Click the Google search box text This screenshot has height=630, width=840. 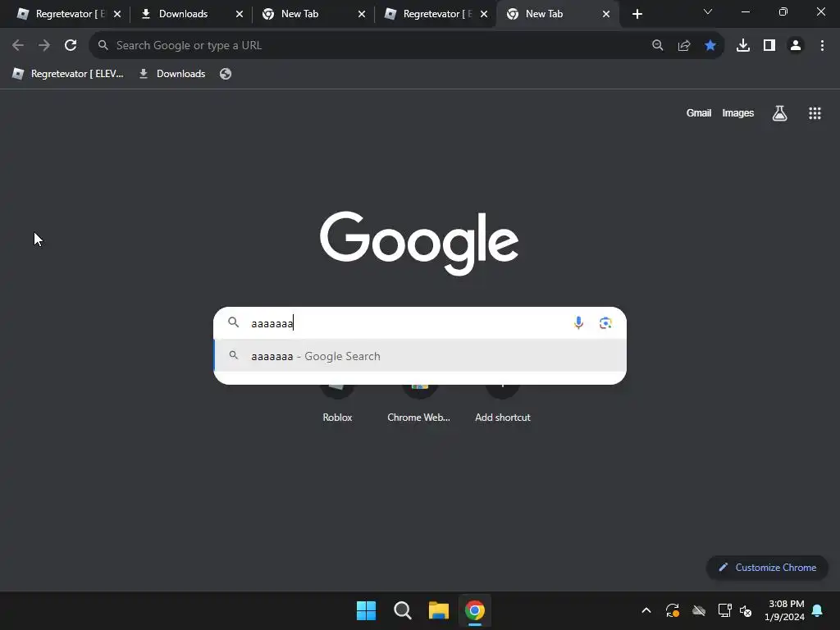pos(272,323)
